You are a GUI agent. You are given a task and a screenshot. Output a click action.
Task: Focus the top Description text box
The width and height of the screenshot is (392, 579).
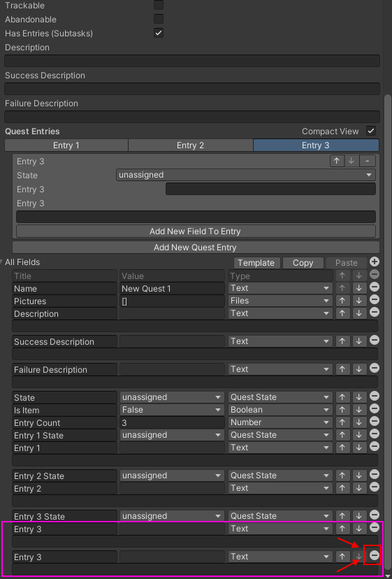tap(192, 61)
